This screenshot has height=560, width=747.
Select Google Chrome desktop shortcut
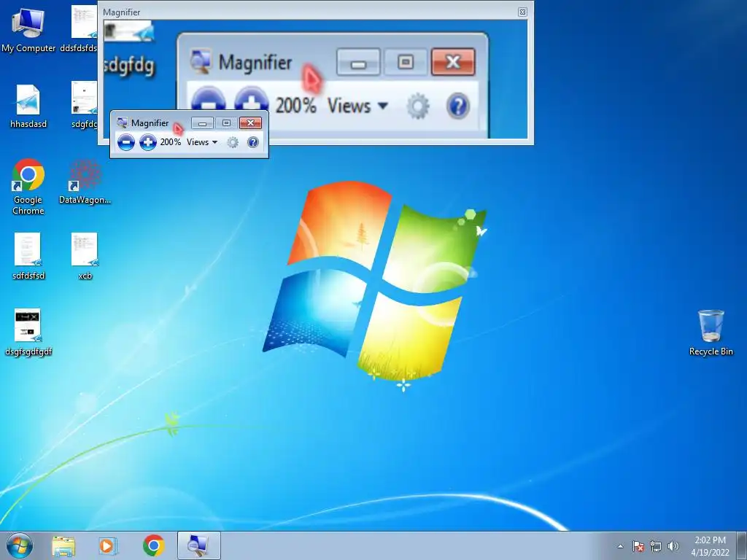click(x=28, y=187)
